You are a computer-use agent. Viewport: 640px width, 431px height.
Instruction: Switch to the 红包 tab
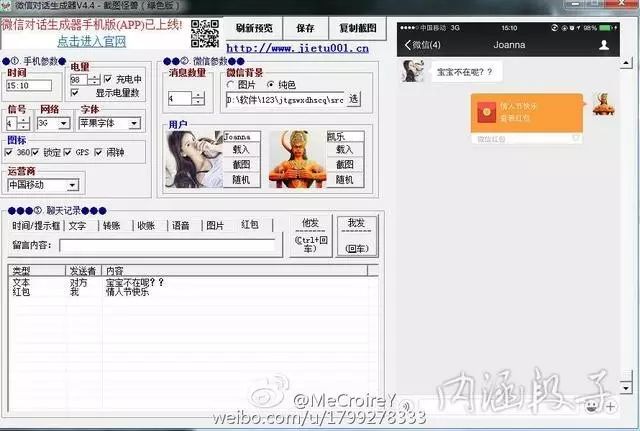250,225
